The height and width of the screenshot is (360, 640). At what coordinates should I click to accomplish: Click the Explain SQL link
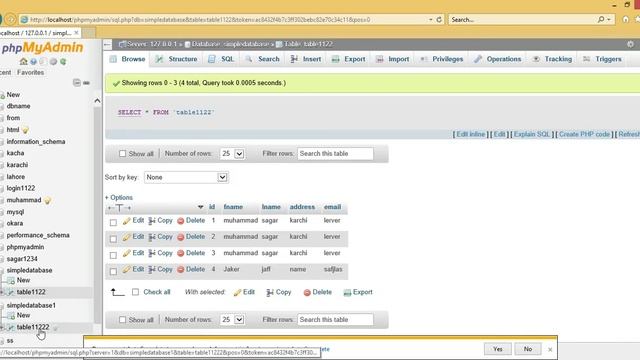[531, 134]
